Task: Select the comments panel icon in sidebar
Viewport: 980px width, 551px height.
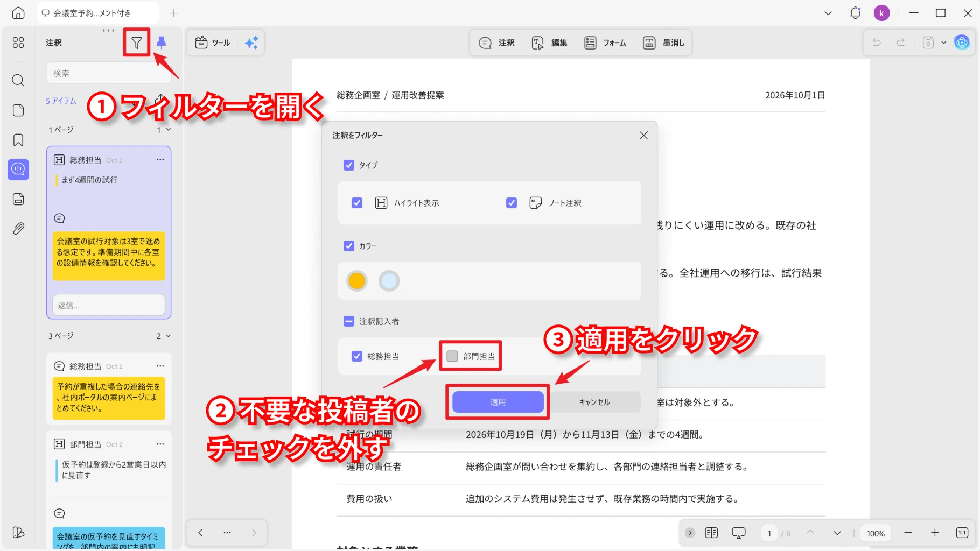Action: [18, 169]
